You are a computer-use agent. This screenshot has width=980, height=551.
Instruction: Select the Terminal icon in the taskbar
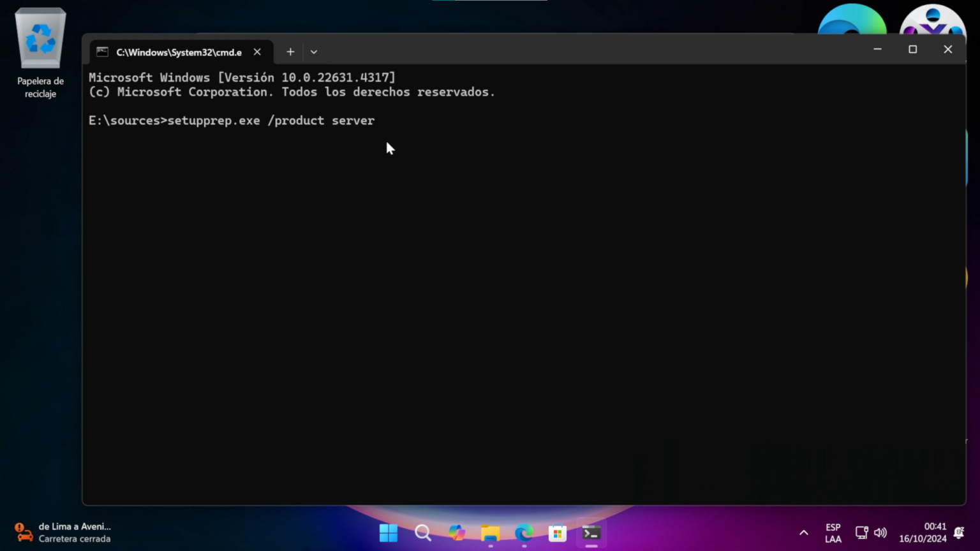point(590,533)
